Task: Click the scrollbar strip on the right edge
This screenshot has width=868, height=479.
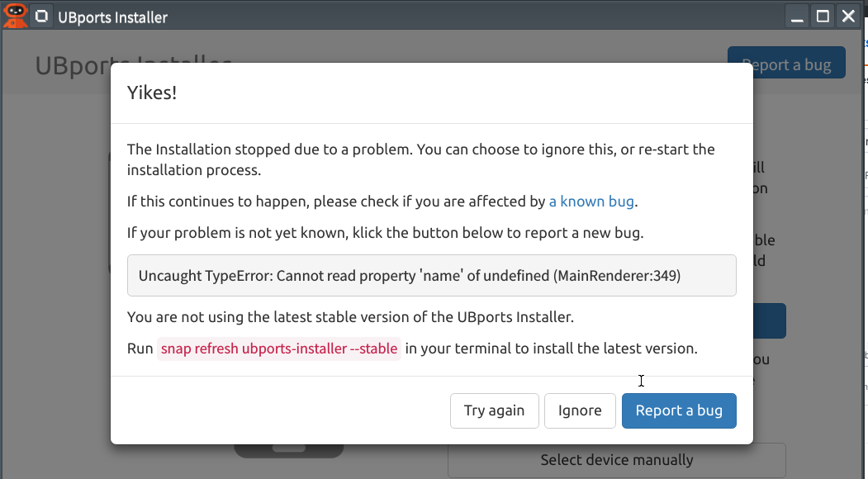Action: click(x=864, y=248)
